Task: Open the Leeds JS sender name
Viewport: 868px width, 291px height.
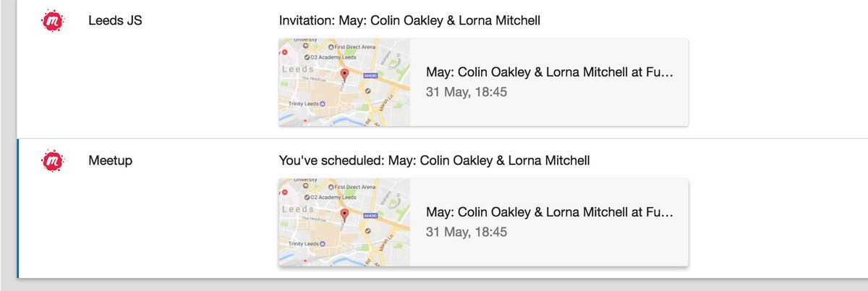Action: 115,21
